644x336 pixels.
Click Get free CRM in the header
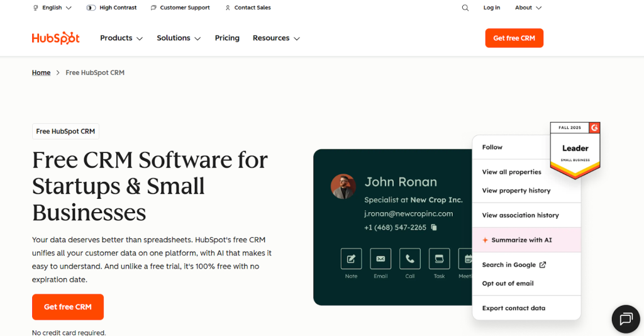tap(514, 38)
